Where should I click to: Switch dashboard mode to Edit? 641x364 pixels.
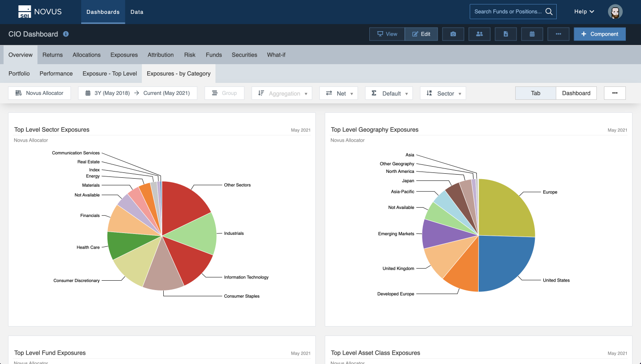pyautogui.click(x=421, y=34)
